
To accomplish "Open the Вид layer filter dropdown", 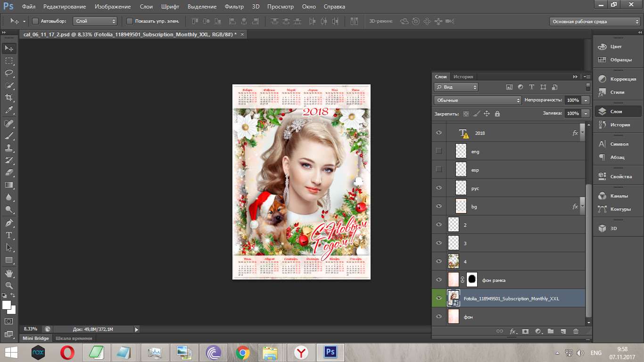I will tap(456, 87).
